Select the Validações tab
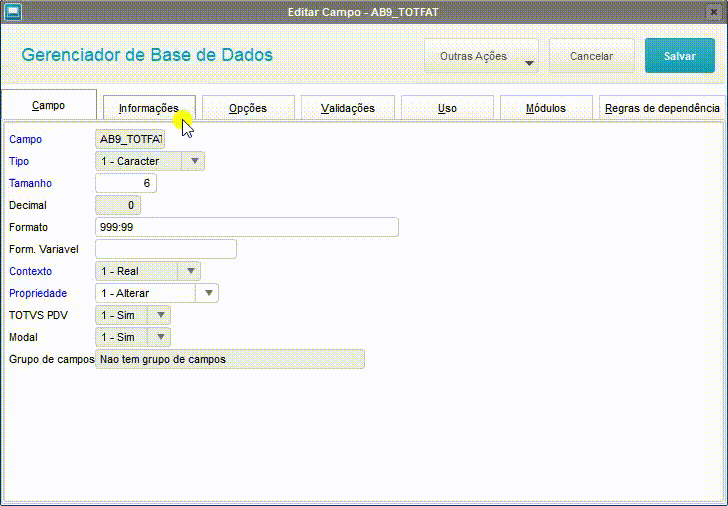728x506 pixels. (348, 108)
